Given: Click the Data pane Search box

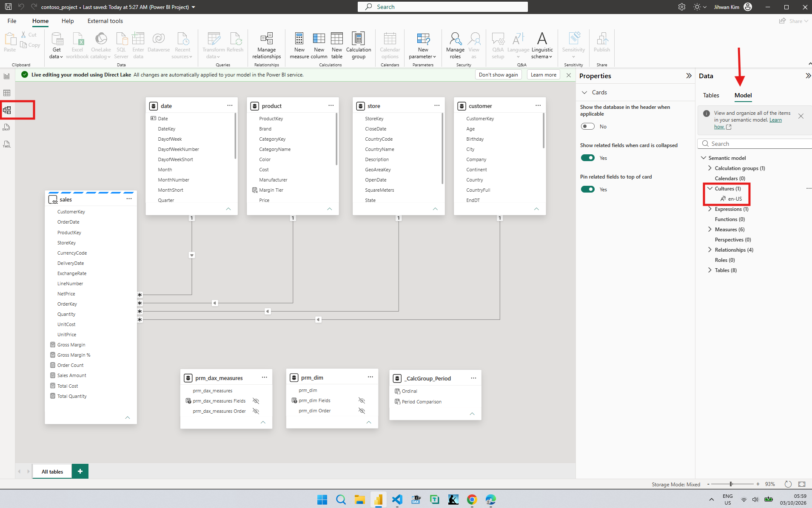Looking at the screenshot, I should 755,144.
